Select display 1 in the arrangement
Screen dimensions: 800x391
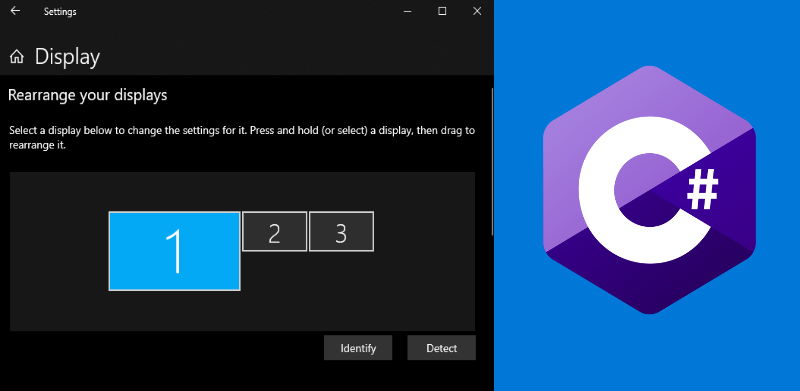(x=174, y=251)
